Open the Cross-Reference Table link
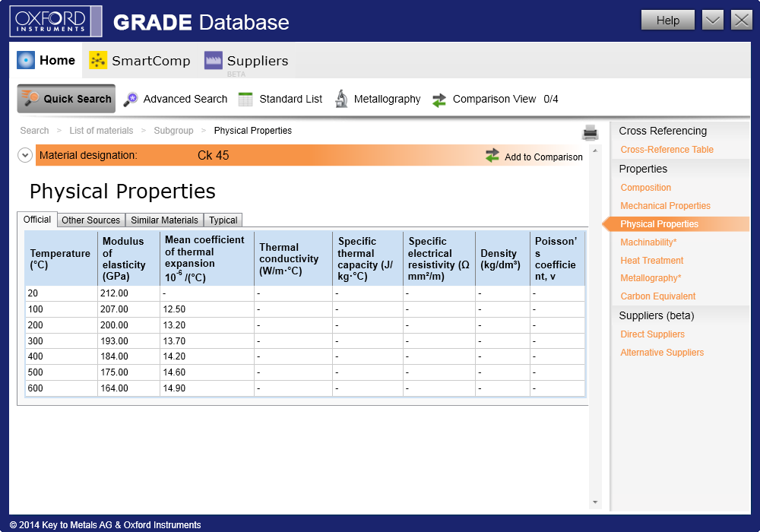 [x=667, y=150]
